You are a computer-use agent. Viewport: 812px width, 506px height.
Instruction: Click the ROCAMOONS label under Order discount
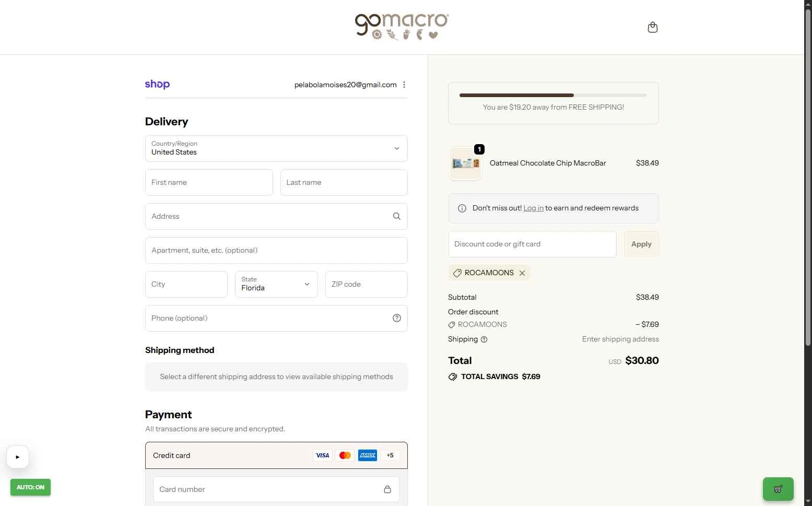(x=482, y=325)
